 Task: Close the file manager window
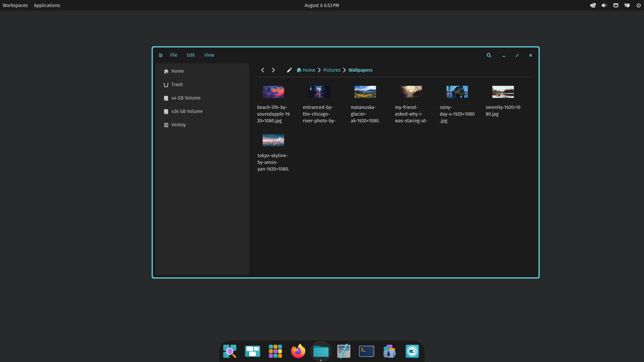coord(531,55)
